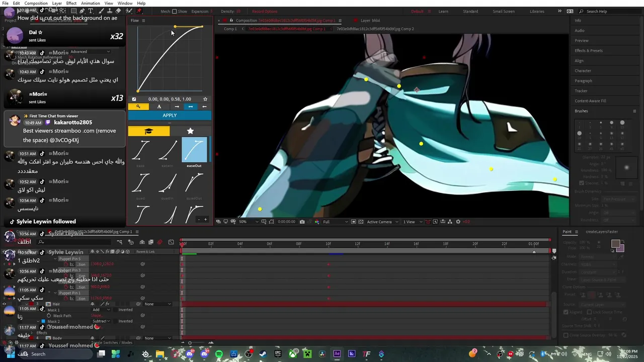Toggle the transparency grid icon in viewer
Viewport: 644px width, 362px height.
point(361,222)
